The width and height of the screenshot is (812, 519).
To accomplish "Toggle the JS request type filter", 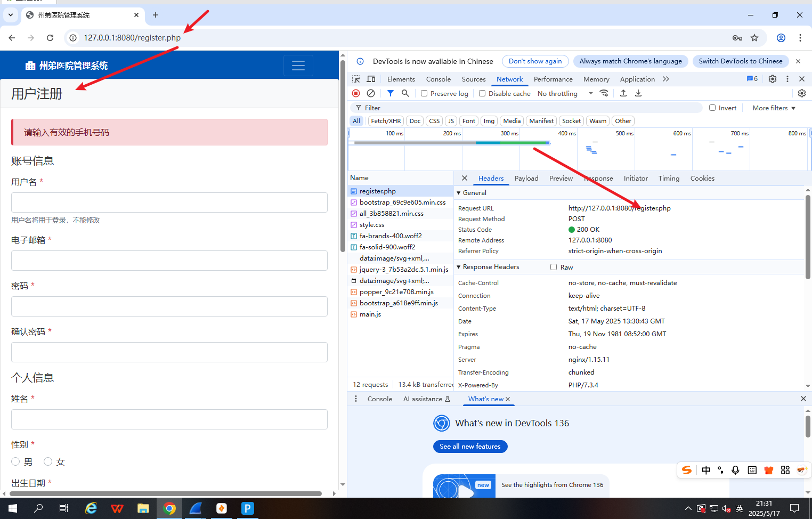I will click(x=451, y=121).
